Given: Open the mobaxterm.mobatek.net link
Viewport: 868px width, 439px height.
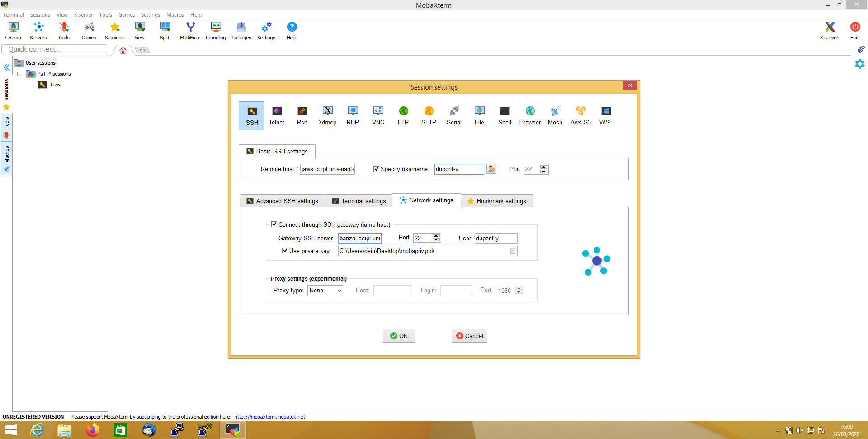Looking at the screenshot, I should click(x=269, y=417).
